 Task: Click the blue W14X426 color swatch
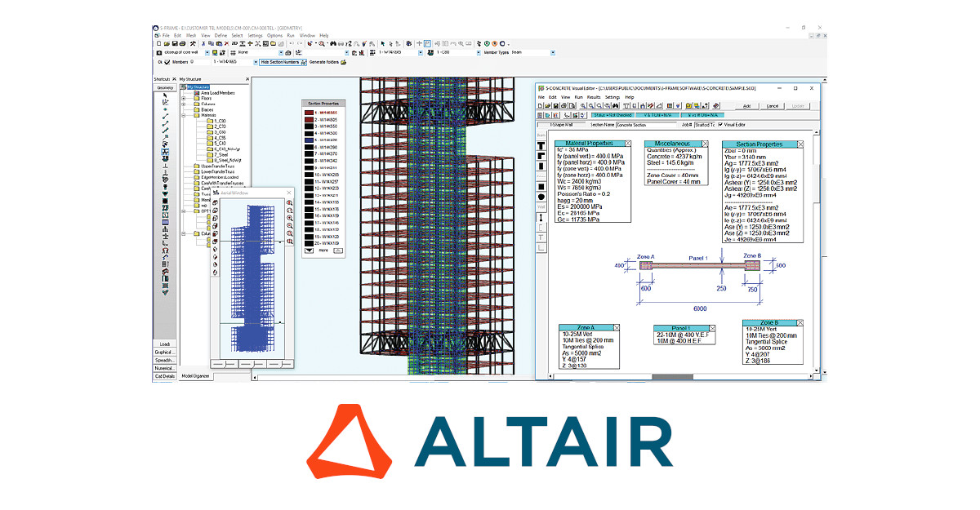310,140
